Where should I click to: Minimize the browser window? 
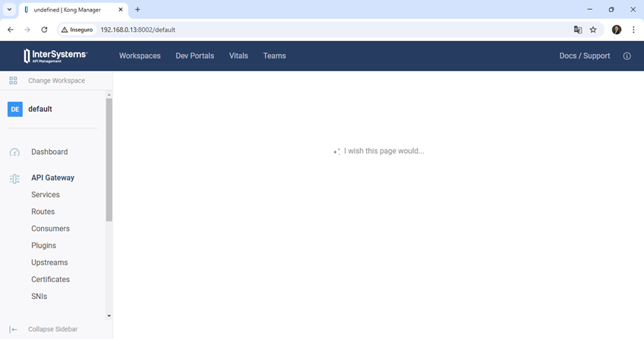[x=590, y=9]
